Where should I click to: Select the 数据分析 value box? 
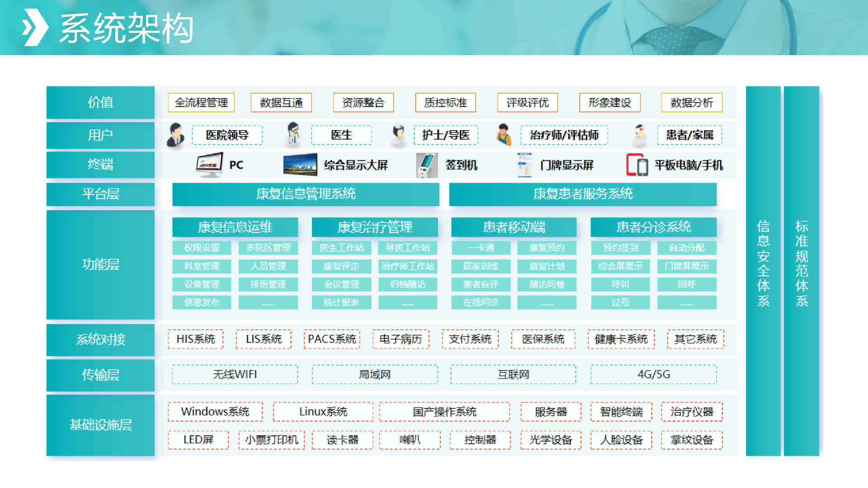pos(692,103)
